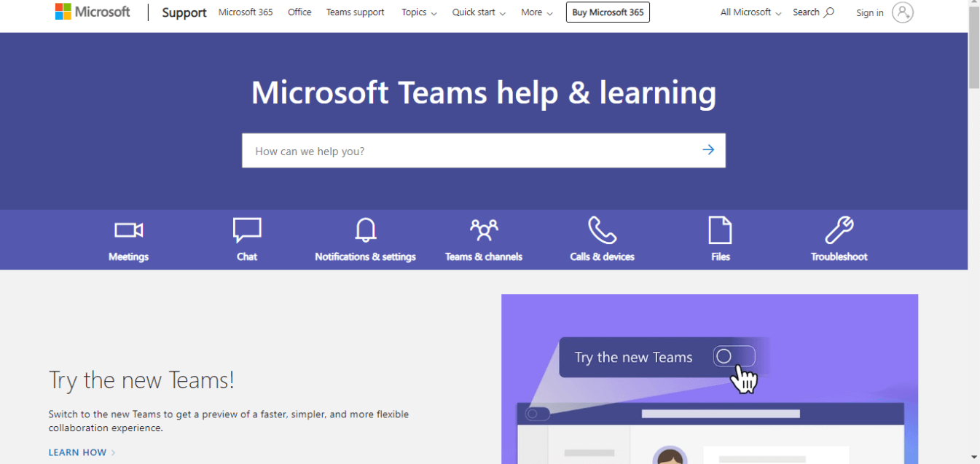Open the More menu

[537, 12]
